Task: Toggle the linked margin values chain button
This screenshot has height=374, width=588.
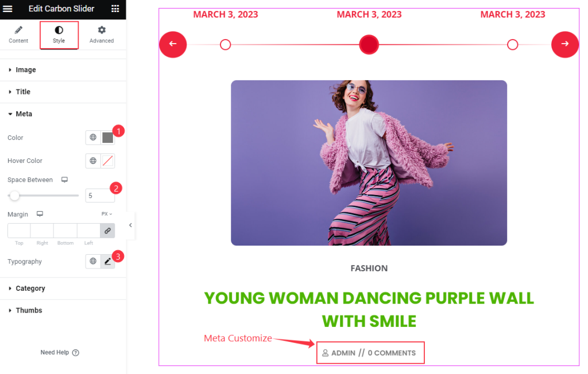Action: click(x=107, y=231)
